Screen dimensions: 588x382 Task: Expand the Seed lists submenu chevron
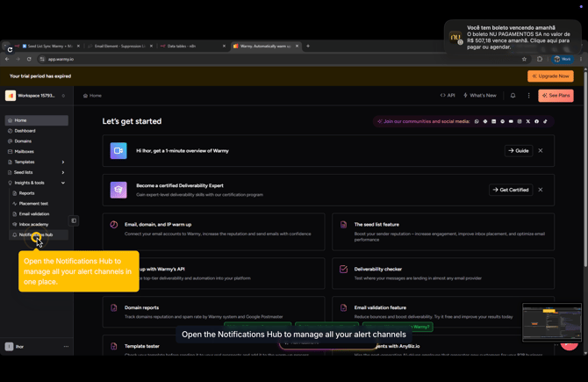tap(63, 173)
